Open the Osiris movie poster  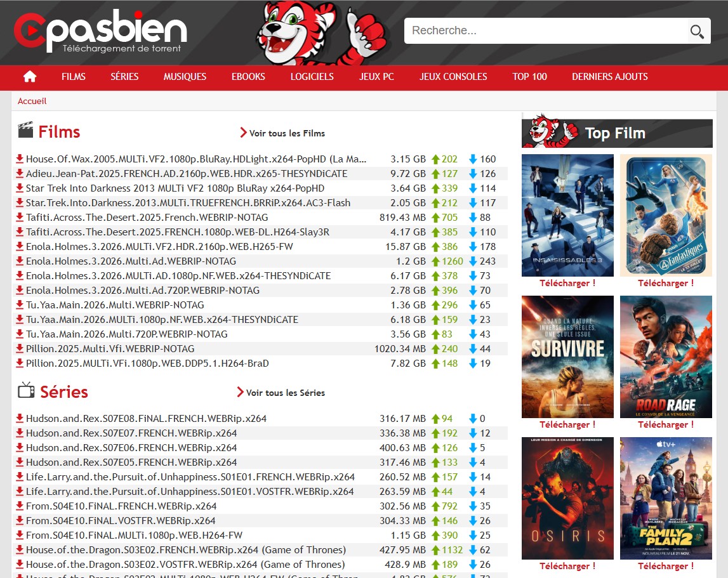click(567, 498)
